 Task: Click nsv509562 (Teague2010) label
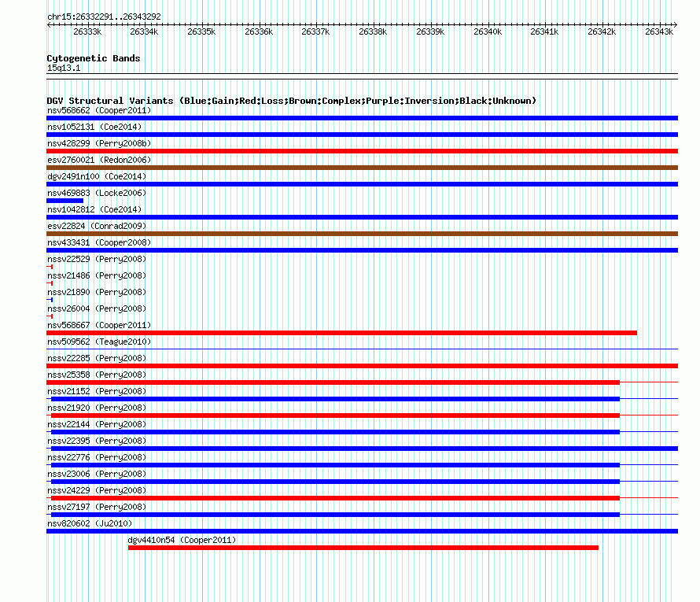coord(99,342)
